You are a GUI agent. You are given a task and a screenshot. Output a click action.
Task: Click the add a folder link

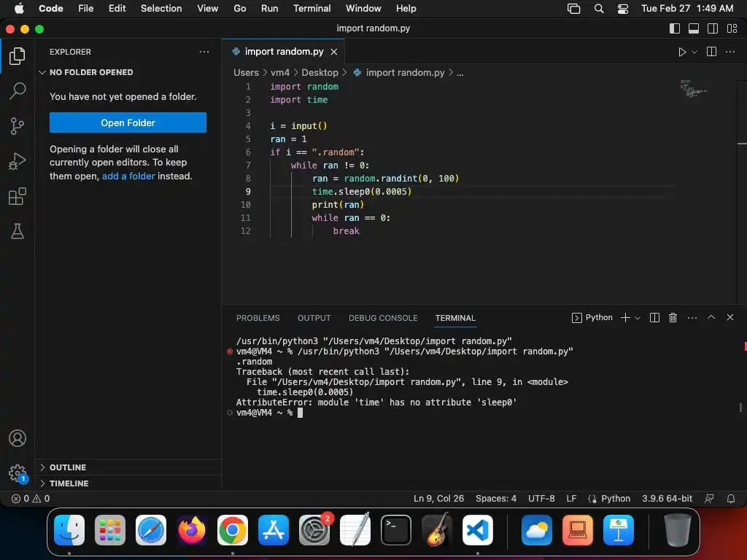click(128, 176)
